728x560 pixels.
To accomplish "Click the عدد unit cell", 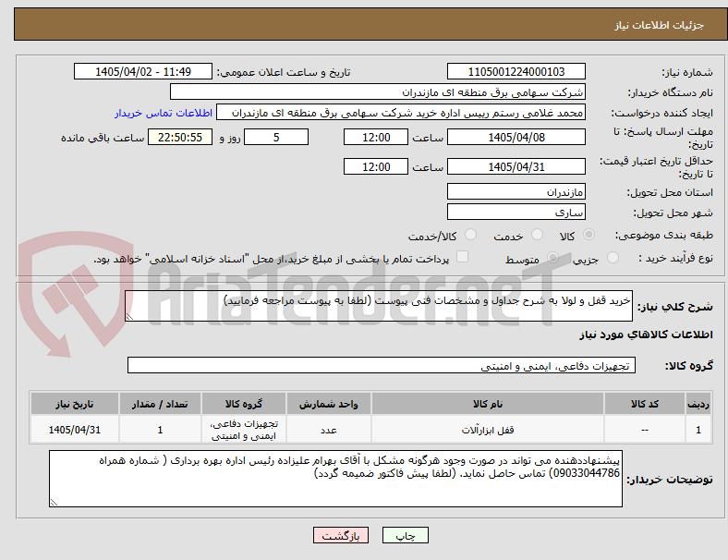I will (329, 430).
